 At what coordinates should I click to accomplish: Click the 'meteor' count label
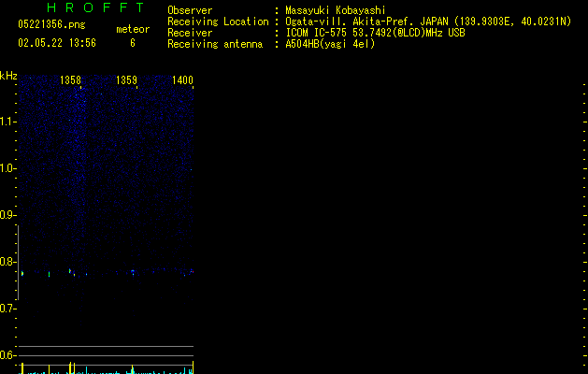pyautogui.click(x=133, y=29)
